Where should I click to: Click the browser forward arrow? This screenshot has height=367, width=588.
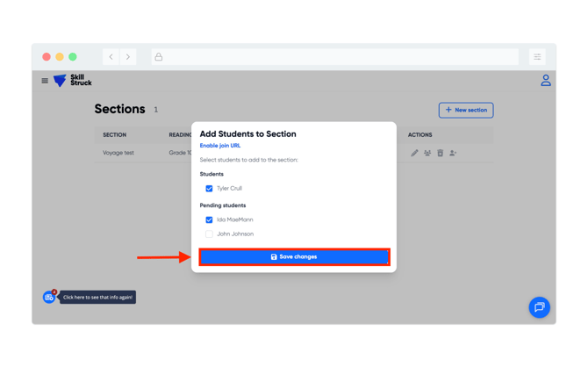128,57
